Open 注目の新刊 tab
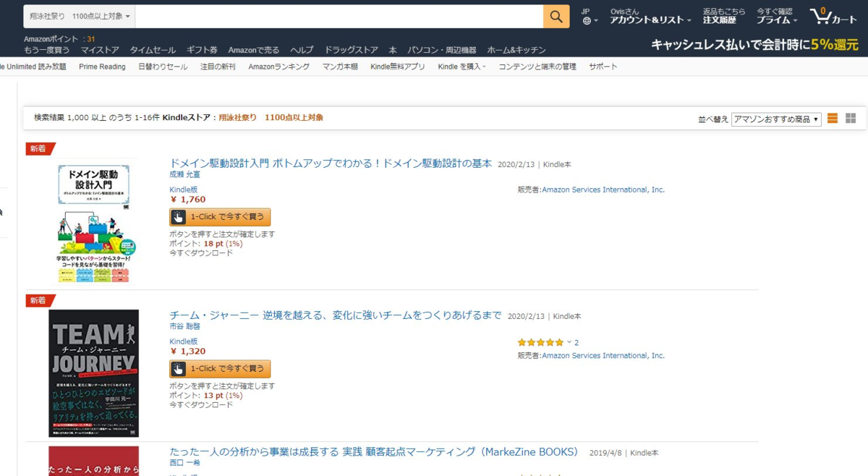 click(218, 67)
